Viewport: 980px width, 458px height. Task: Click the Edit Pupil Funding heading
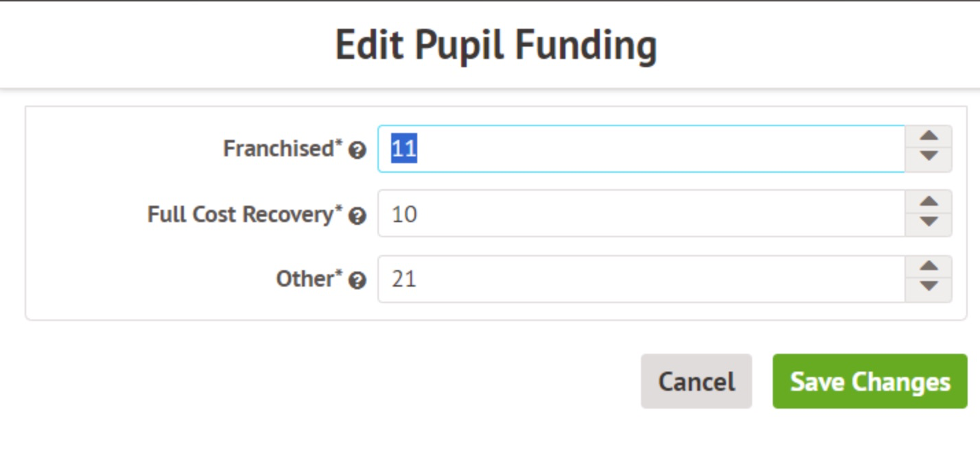pyautogui.click(x=495, y=45)
